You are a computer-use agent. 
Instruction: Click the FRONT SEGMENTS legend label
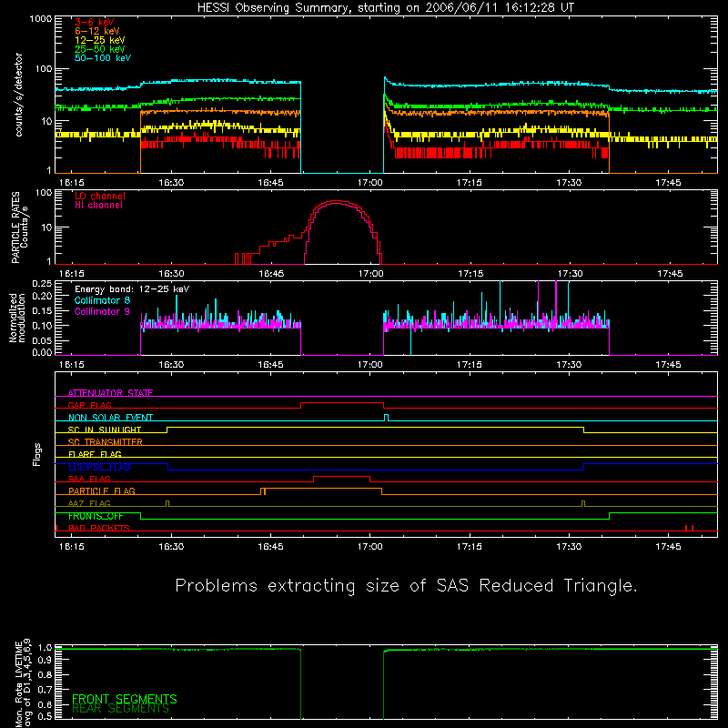coord(125,699)
